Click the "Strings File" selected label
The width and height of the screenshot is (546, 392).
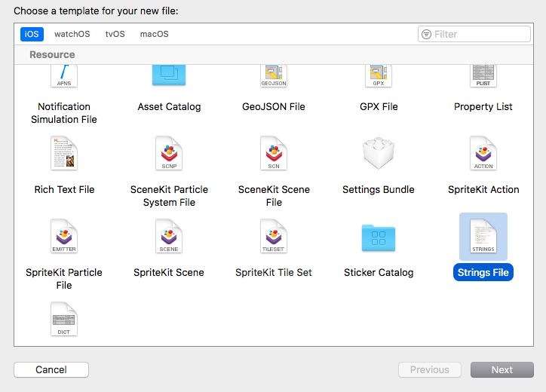point(483,272)
